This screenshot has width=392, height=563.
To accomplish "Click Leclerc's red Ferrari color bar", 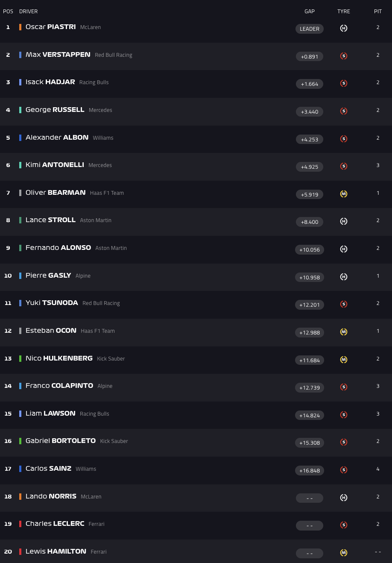I will 20,524.
